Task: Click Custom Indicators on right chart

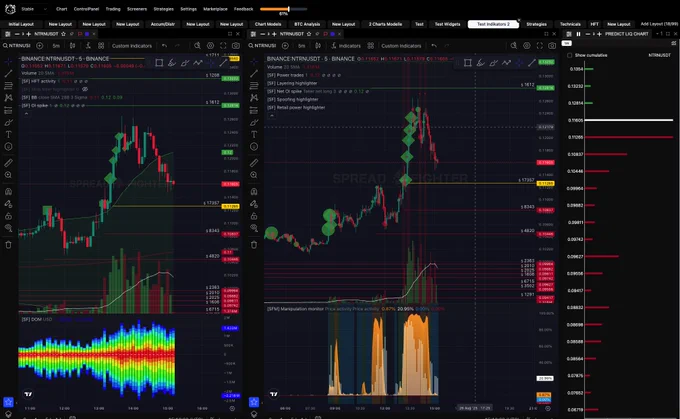Action: 401,46
